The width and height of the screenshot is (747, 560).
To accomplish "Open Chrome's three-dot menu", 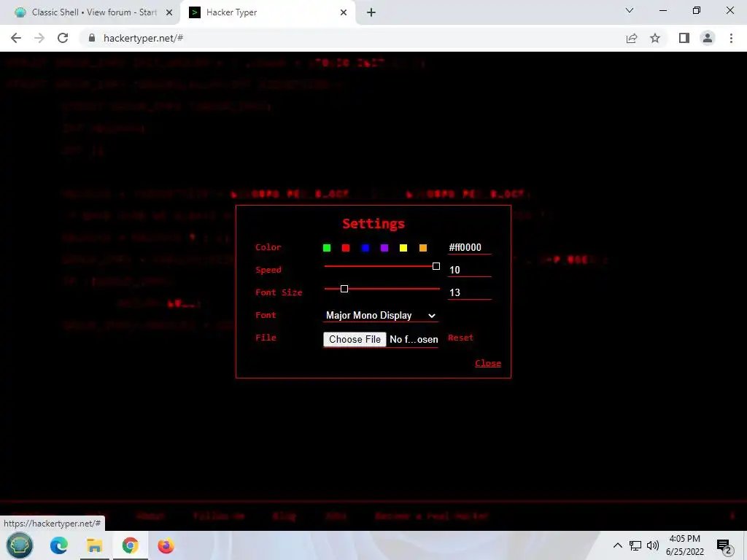I will [x=731, y=38].
